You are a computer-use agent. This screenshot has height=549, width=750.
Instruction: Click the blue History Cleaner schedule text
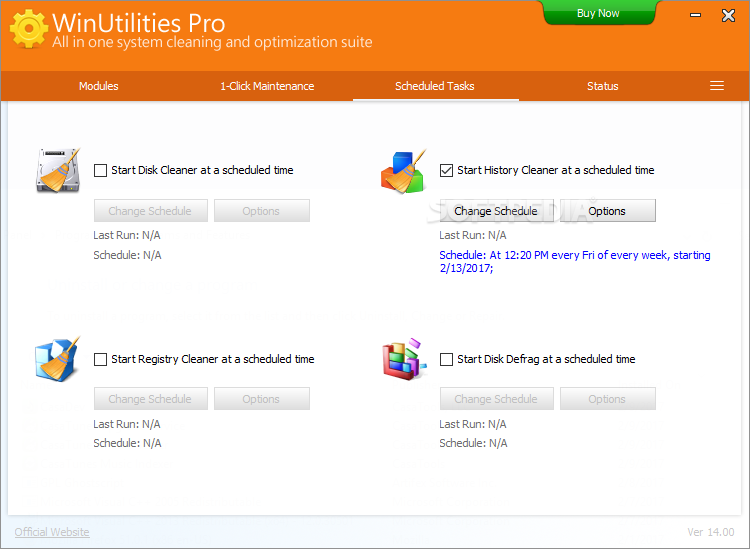[574, 262]
